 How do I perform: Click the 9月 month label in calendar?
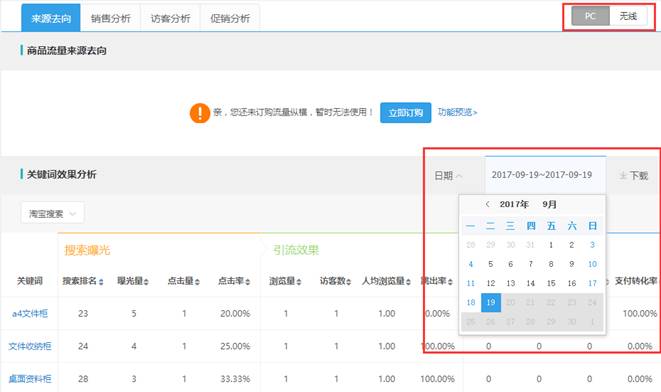coord(550,204)
